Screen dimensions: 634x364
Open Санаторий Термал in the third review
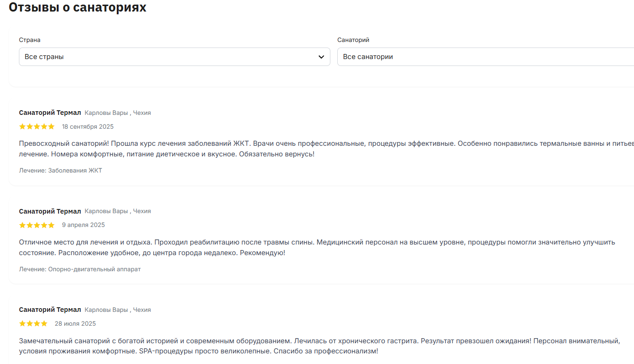[50, 310]
